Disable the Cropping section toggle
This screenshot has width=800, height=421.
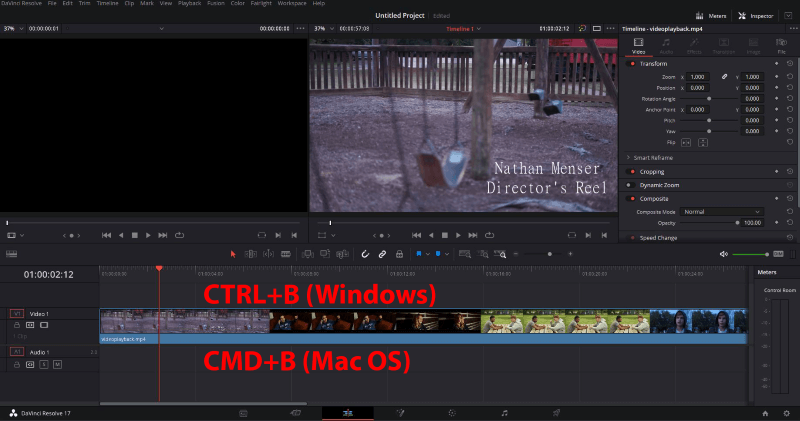coord(633,172)
